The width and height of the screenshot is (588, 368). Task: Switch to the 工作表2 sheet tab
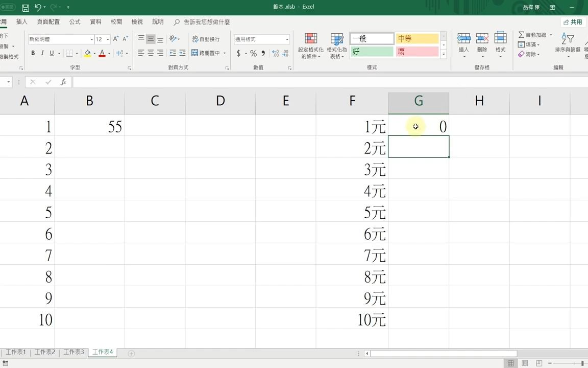coord(44,352)
